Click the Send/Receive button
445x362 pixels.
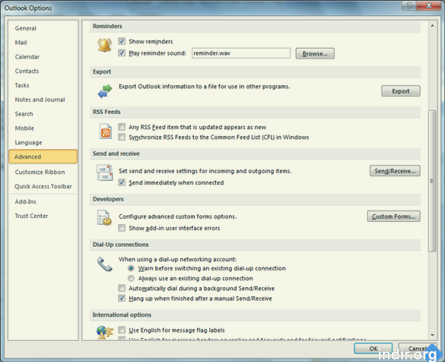[395, 171]
